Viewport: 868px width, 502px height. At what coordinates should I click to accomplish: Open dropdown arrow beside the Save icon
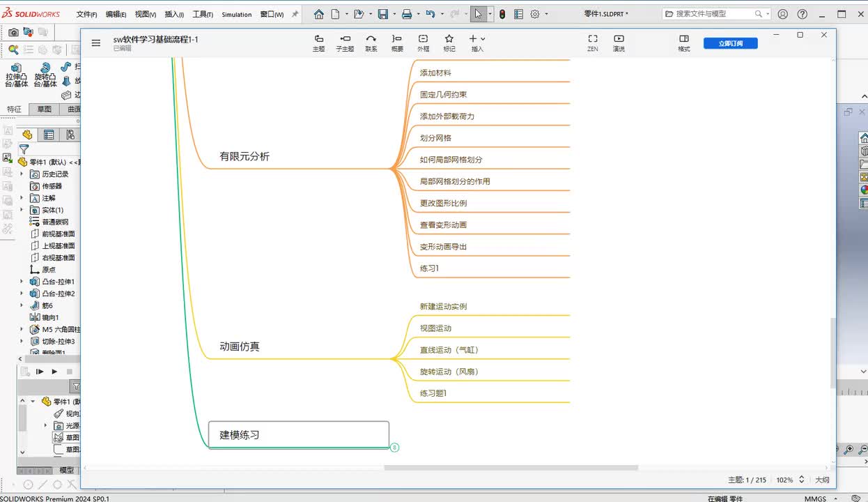pos(394,14)
